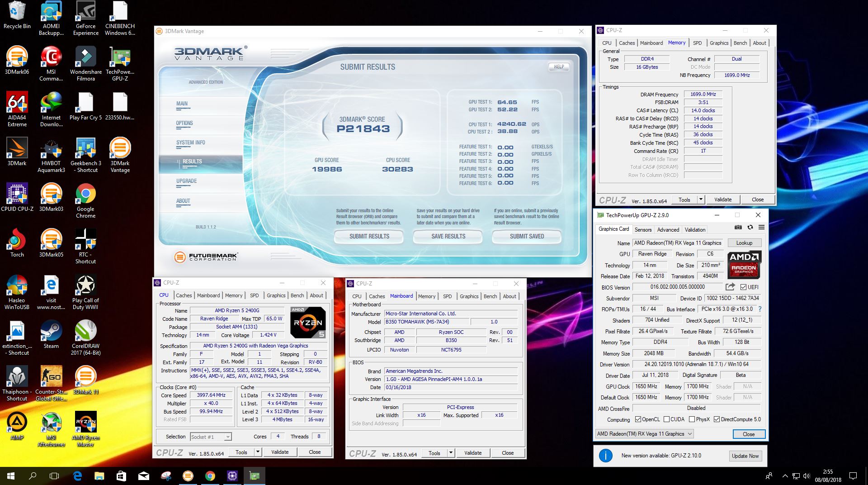Click SUBMIT RESULTS button in 3DMark Vantage

click(369, 236)
